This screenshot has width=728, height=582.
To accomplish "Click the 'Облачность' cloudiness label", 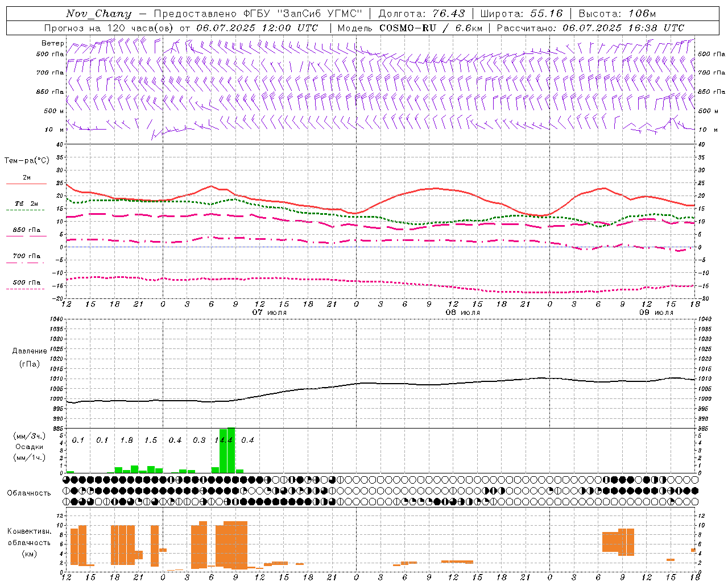I will [29, 493].
